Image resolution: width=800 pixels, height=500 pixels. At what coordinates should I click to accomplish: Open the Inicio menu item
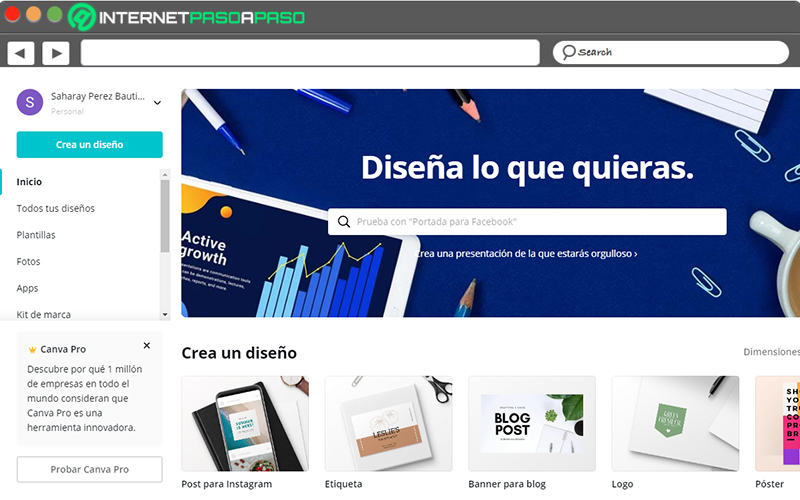(x=29, y=182)
